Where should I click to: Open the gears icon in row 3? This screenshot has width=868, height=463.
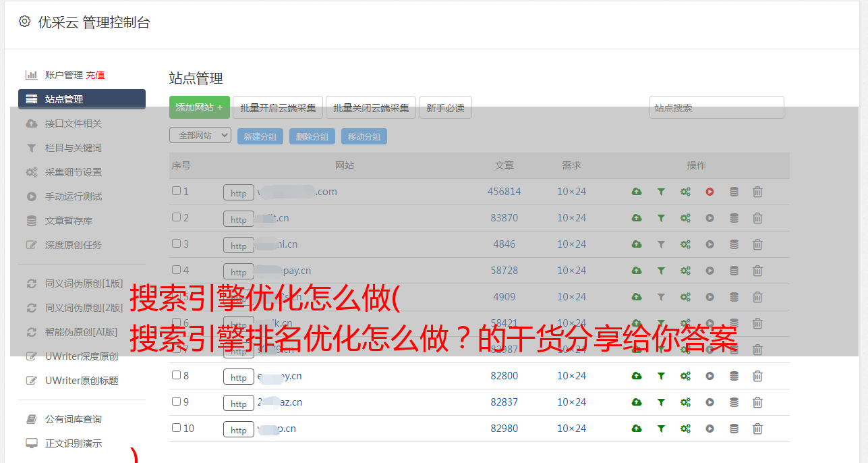[x=685, y=244]
